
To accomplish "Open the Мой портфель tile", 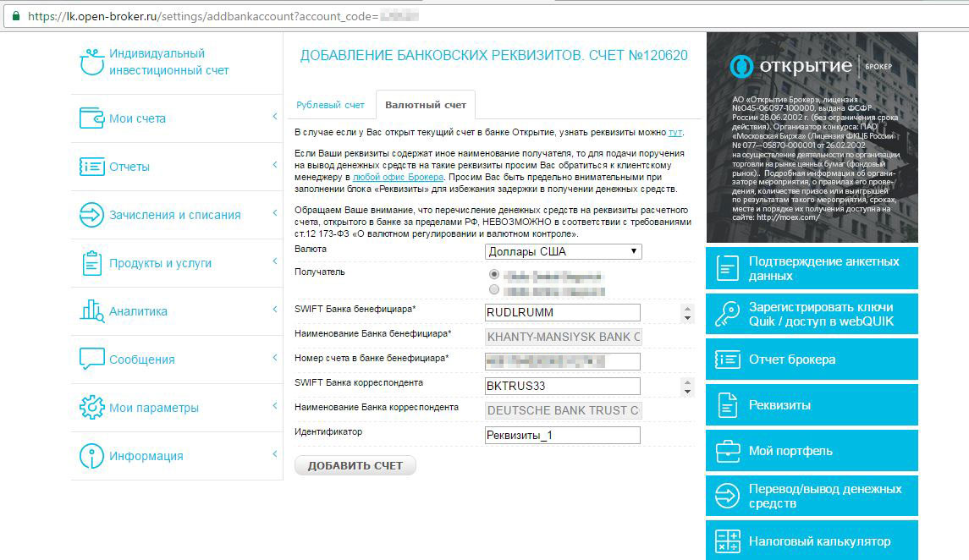I will [812, 451].
